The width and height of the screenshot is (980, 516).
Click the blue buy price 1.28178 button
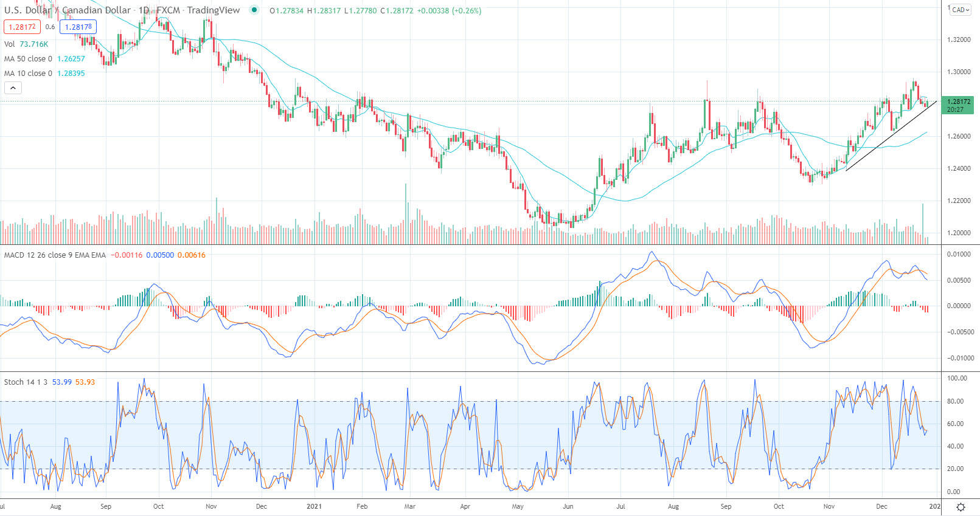coord(78,27)
